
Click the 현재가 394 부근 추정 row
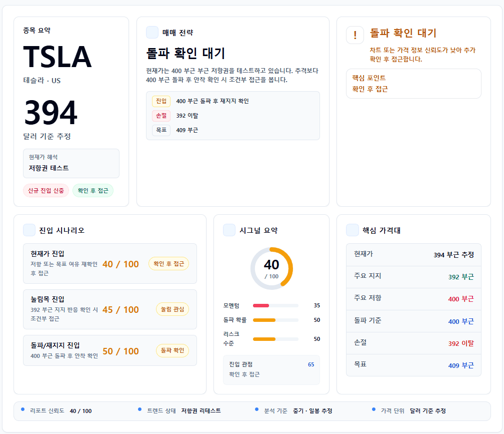(x=413, y=254)
